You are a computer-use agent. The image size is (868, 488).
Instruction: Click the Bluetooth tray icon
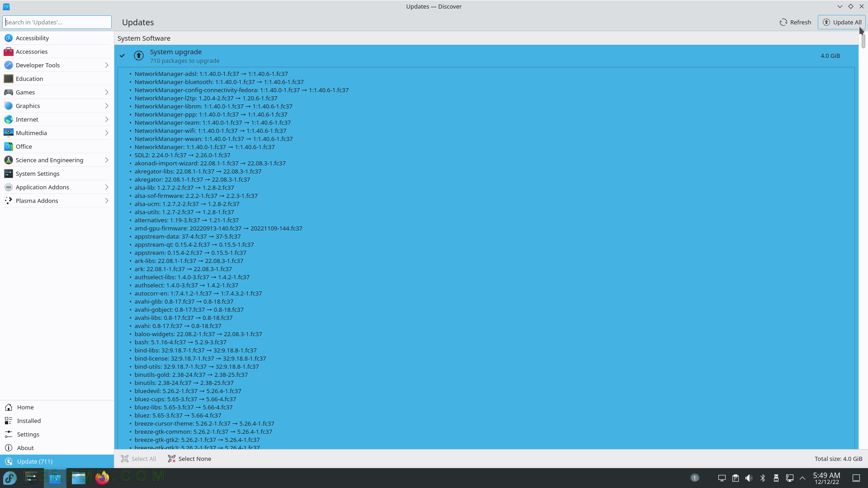(x=763, y=478)
